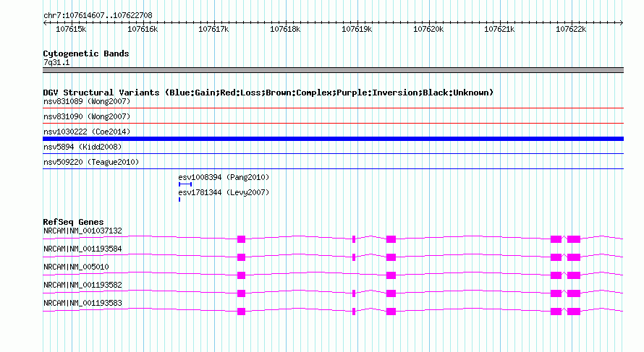The height and width of the screenshot is (352, 644).
Task: Click the thin small exon of NM_001193583
Action: (x=354, y=312)
